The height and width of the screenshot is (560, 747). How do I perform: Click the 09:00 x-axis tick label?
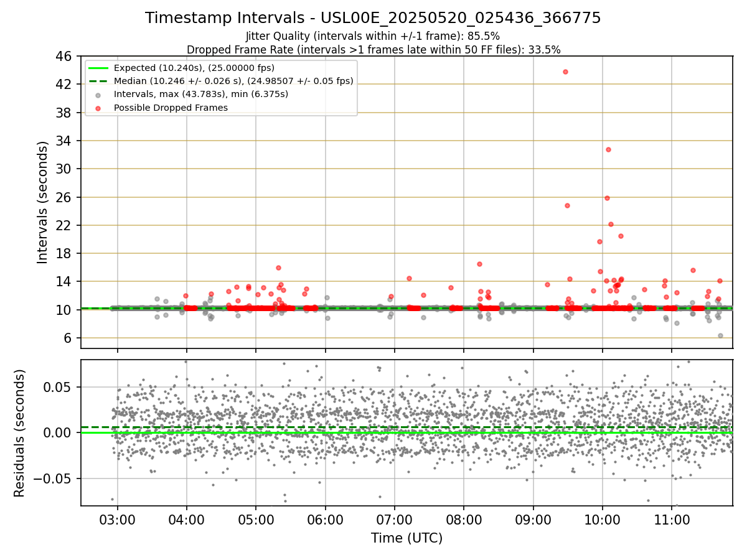[x=533, y=519]
